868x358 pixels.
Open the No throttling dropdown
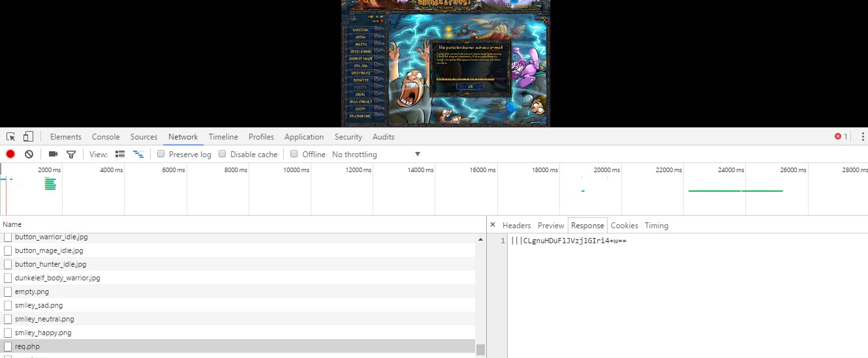pyautogui.click(x=377, y=155)
